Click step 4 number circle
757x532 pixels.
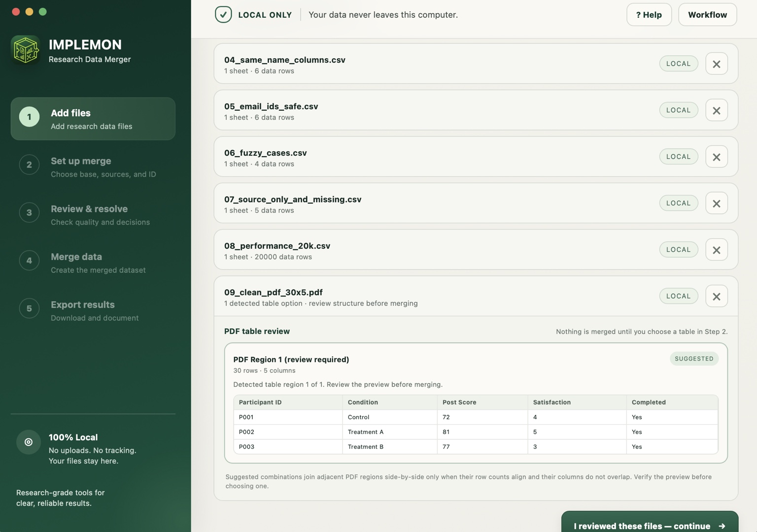click(29, 260)
